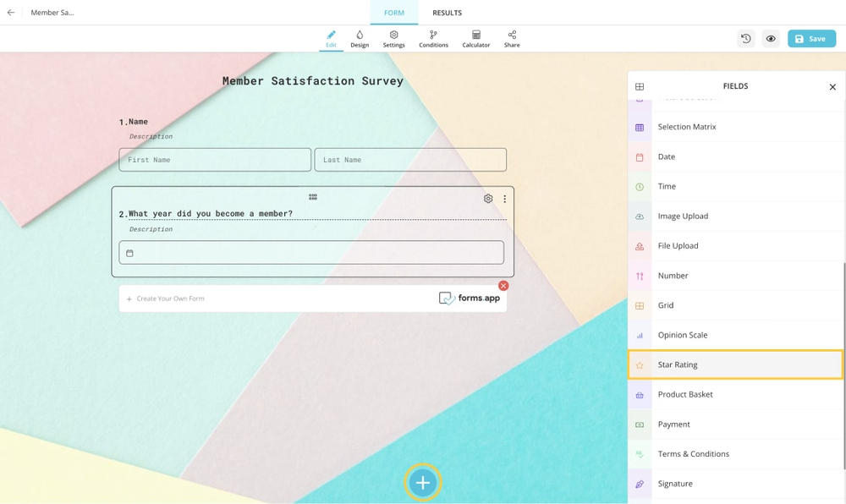
Task: Remove the forms.app branding with red X
Action: click(503, 286)
